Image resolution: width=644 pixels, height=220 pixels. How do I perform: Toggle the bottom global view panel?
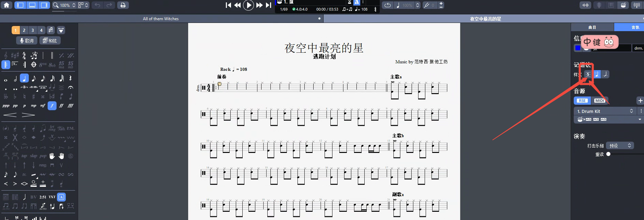pos(32,5)
